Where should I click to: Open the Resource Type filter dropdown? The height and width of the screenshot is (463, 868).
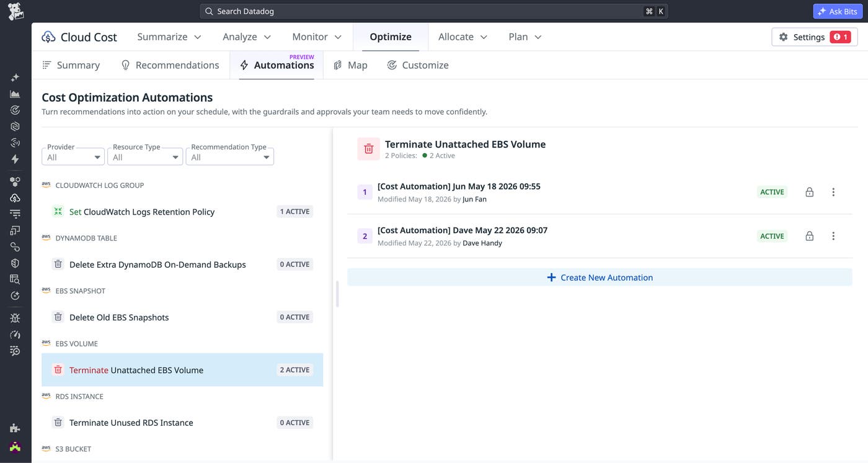click(145, 157)
